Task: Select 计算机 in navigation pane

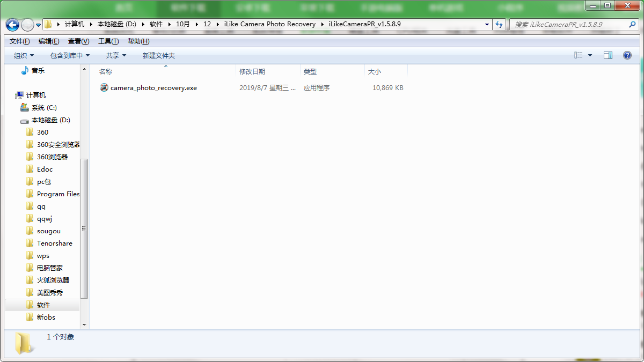Action: coord(36,95)
